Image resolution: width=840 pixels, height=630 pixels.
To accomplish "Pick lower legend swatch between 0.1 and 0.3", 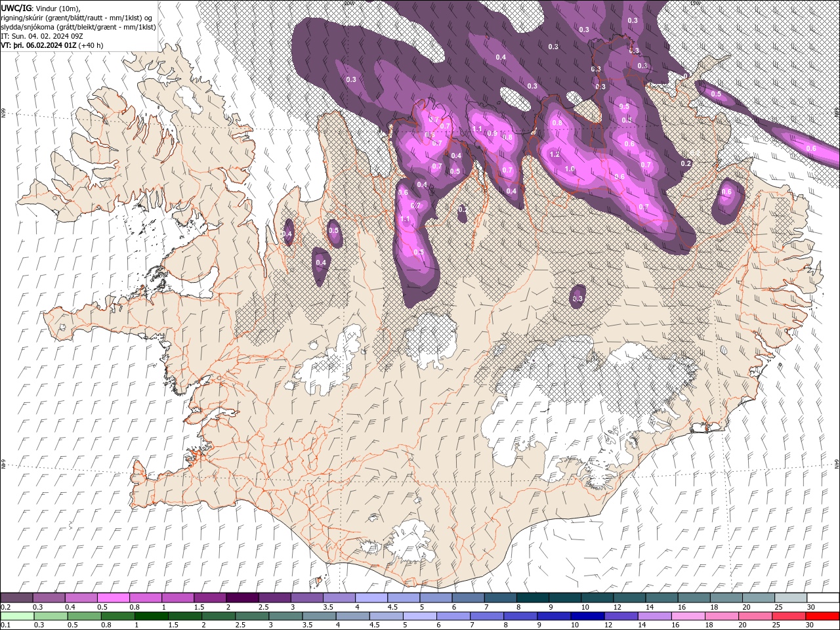I will coord(17,616).
